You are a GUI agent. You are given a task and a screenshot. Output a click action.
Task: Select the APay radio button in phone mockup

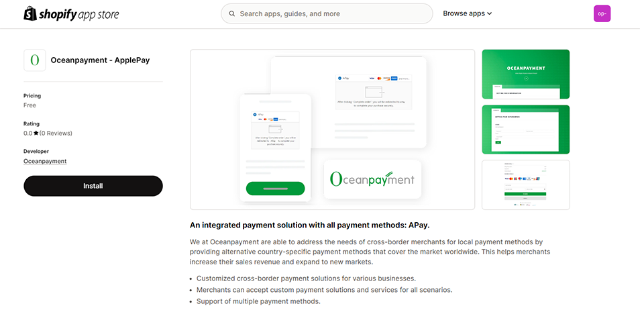pos(255,115)
